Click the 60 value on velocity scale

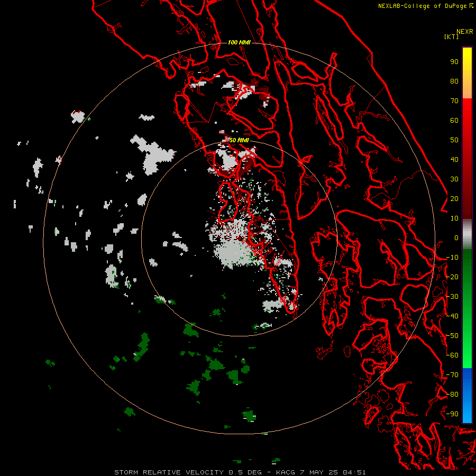454,121
